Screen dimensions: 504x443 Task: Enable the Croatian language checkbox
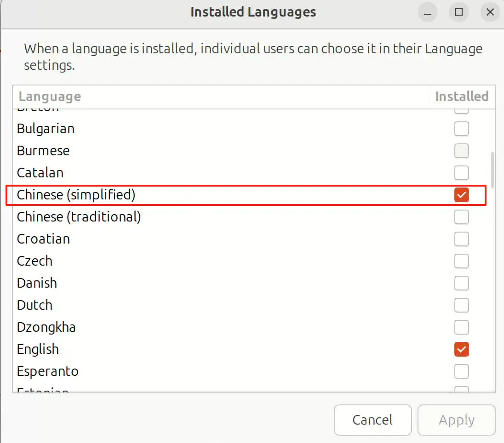pos(461,239)
